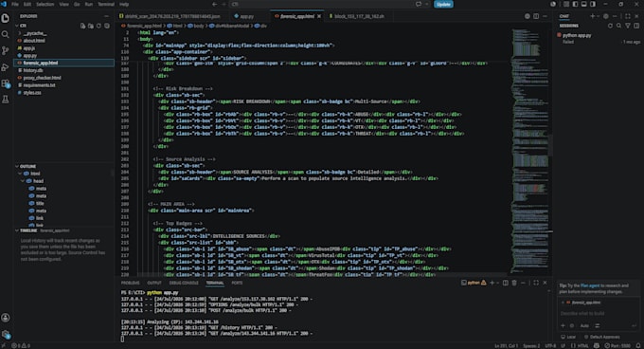The width and height of the screenshot is (644, 349).
Task: Refresh the chat Sessions list
Action: (x=610, y=26)
